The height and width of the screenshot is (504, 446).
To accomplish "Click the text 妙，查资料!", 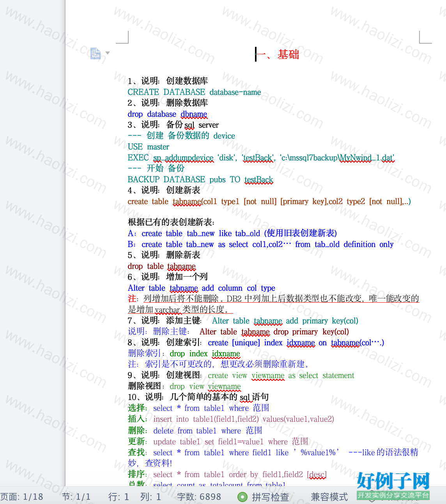I will [x=150, y=463].
